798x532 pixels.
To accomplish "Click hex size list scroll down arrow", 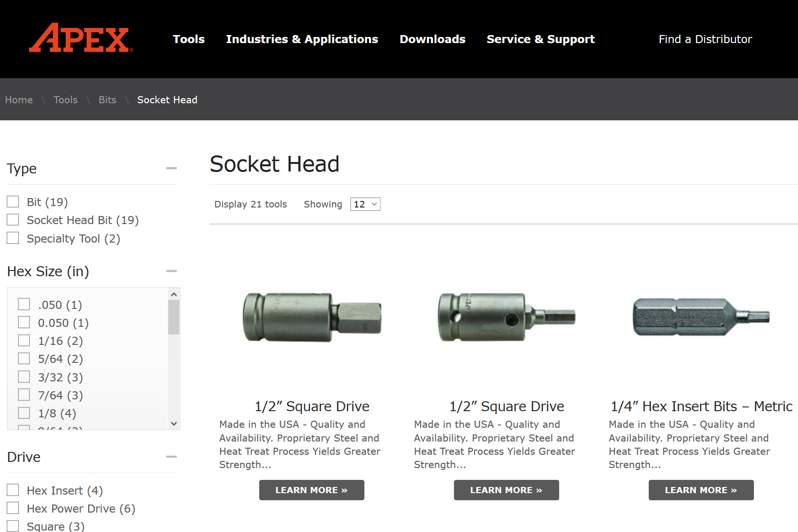I will pyautogui.click(x=174, y=424).
